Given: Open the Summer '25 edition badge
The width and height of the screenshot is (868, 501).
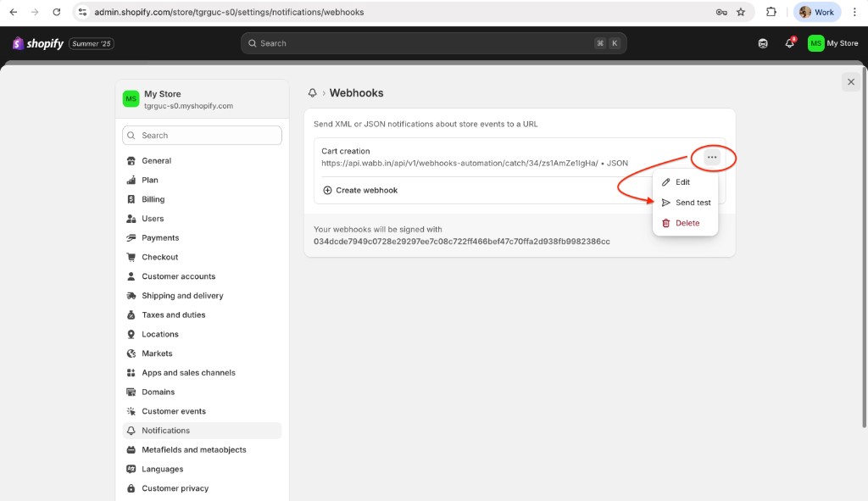Looking at the screenshot, I should coord(92,43).
